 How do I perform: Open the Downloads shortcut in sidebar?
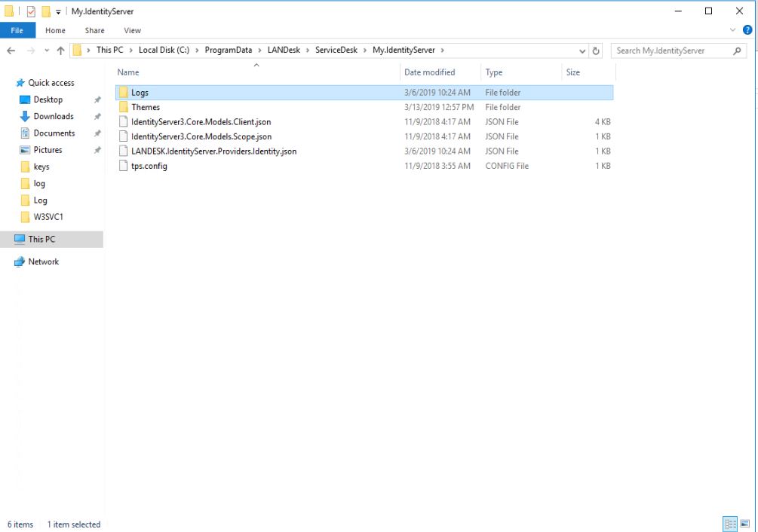(x=52, y=116)
